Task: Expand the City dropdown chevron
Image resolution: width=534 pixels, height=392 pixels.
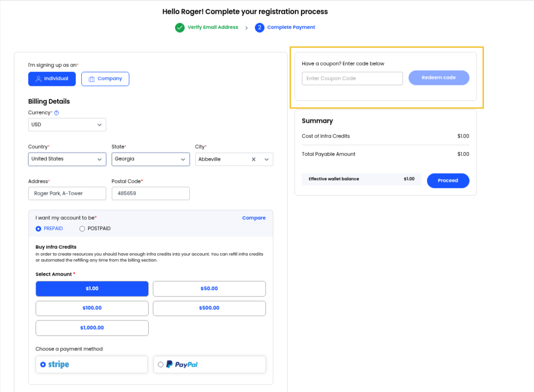Action: coord(267,159)
